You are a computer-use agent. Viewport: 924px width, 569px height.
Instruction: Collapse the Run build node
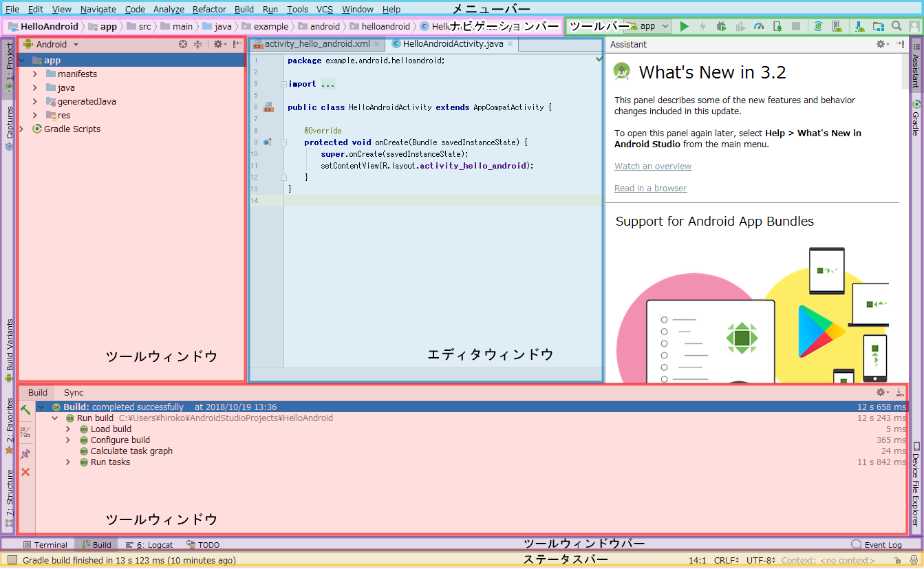click(55, 418)
